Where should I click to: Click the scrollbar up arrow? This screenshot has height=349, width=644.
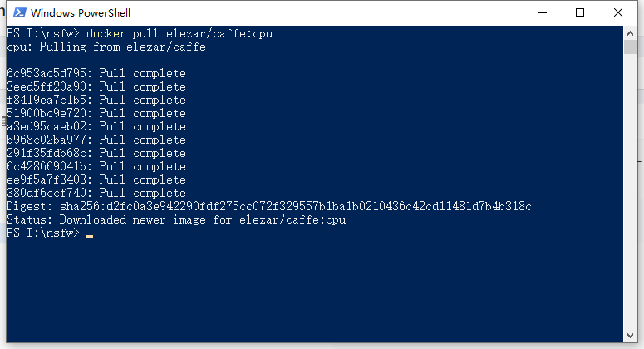[630, 33]
